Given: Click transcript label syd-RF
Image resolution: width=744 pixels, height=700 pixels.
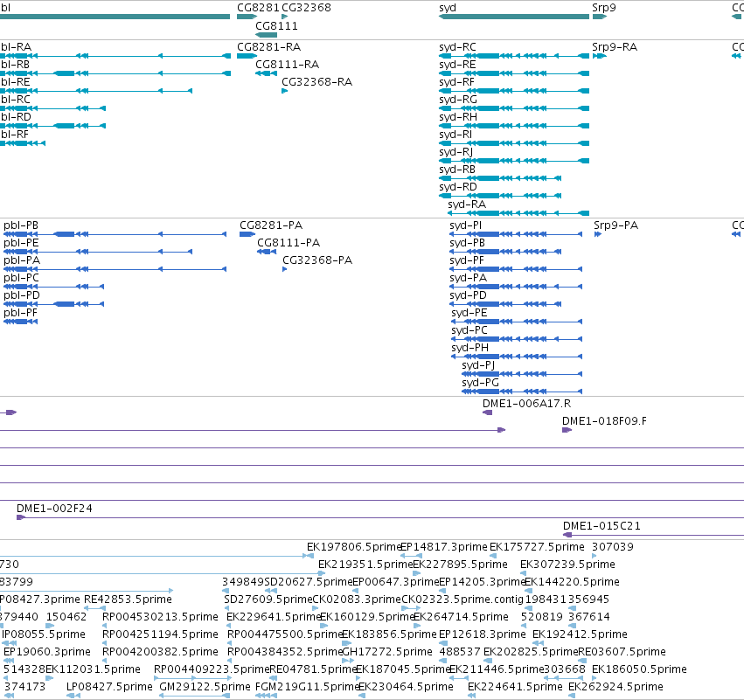Looking at the screenshot, I should 456,82.
